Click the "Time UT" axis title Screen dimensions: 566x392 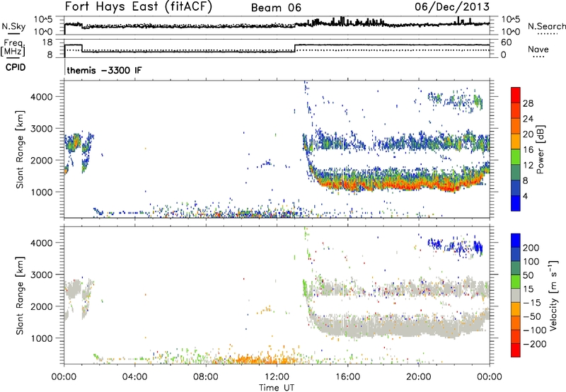click(277, 388)
